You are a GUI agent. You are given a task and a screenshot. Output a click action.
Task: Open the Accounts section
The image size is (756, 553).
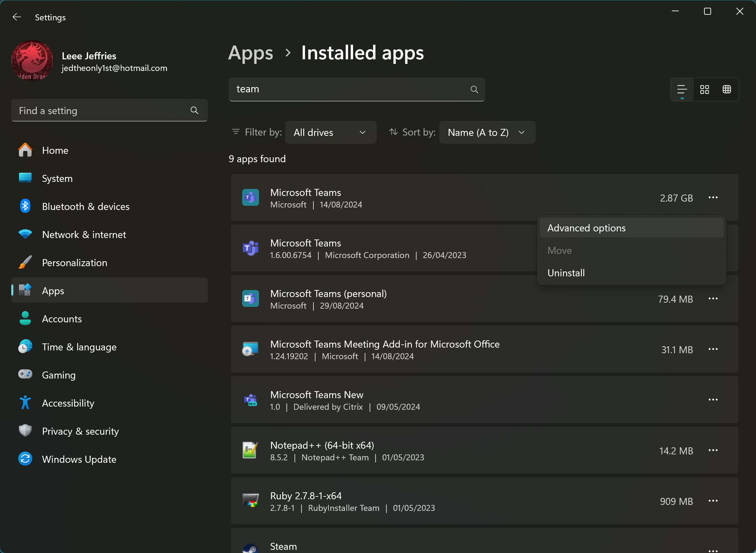(x=109, y=319)
